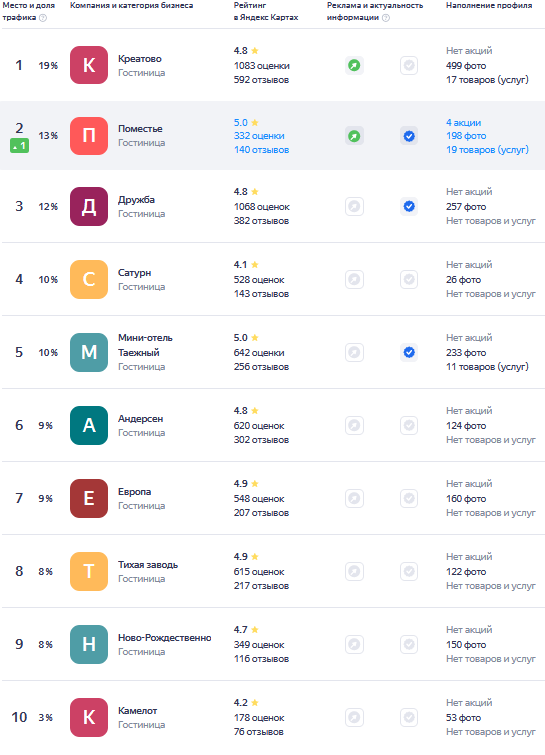This screenshot has width=545, height=755.
Task: Click '499 фото' in Креатово's row
Action: (x=466, y=65)
